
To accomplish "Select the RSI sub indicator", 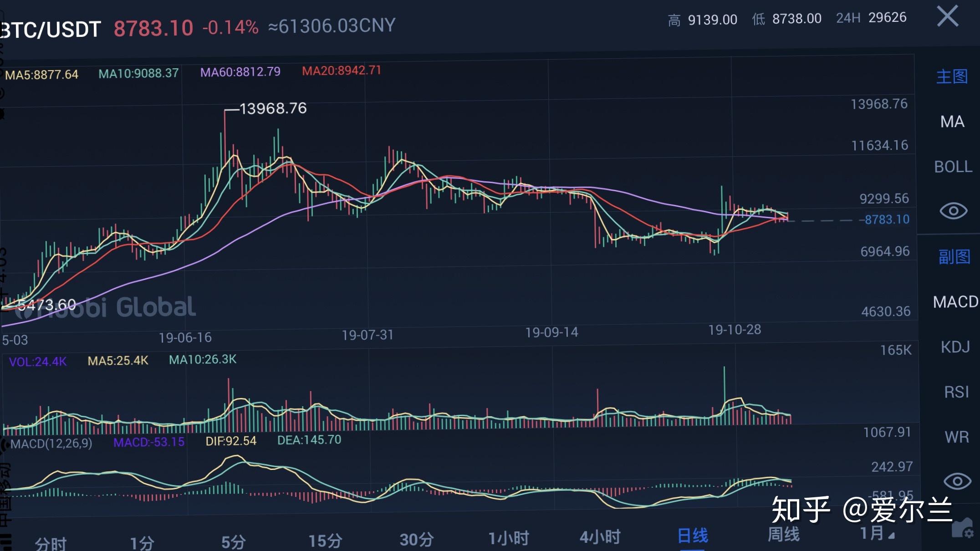I will 956,392.
